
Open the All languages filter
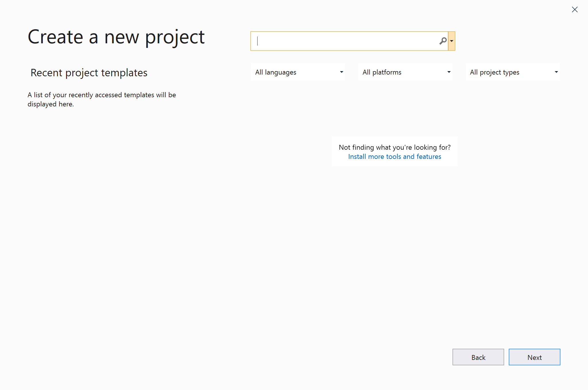(x=298, y=72)
